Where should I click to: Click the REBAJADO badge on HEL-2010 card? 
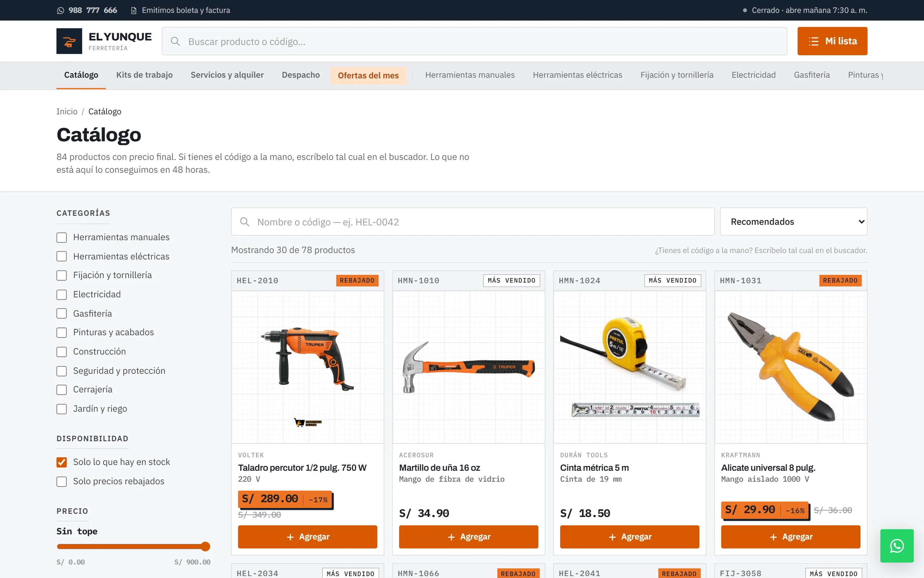click(x=357, y=281)
